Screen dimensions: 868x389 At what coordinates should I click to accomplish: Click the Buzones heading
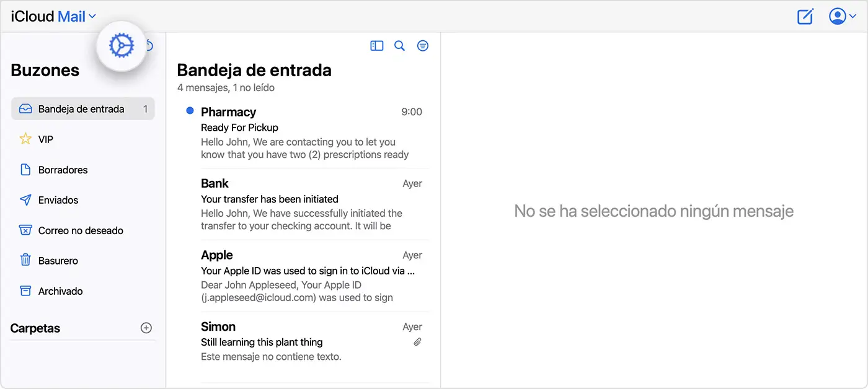coord(45,70)
